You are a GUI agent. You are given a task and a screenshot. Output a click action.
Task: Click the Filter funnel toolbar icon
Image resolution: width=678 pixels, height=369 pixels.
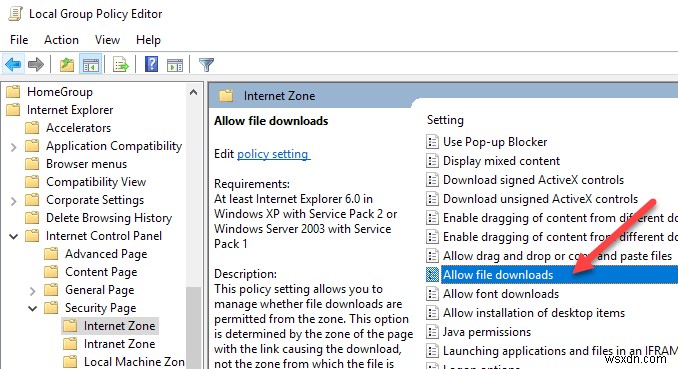coord(206,65)
